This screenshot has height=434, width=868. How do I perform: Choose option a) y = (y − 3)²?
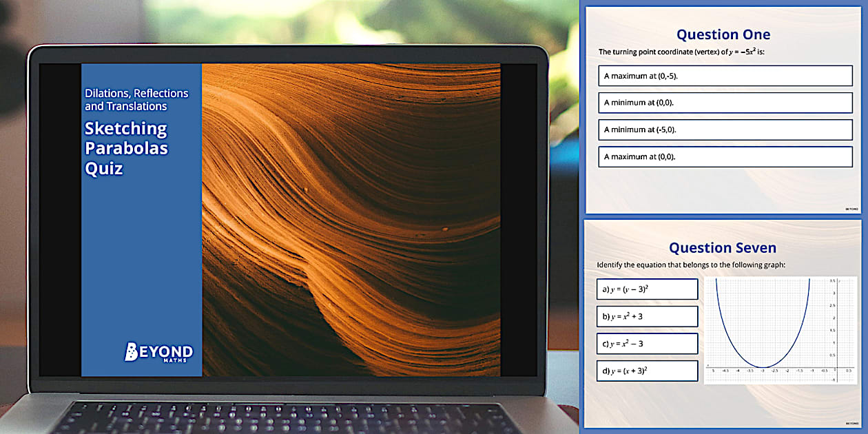(648, 289)
